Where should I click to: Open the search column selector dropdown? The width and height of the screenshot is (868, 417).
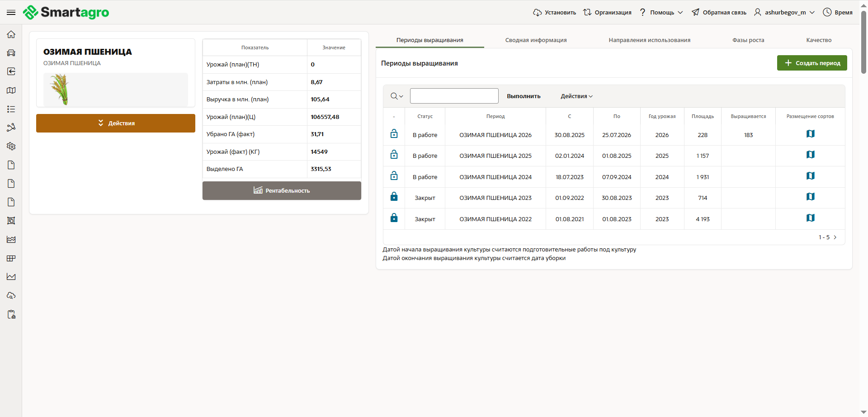click(x=396, y=96)
